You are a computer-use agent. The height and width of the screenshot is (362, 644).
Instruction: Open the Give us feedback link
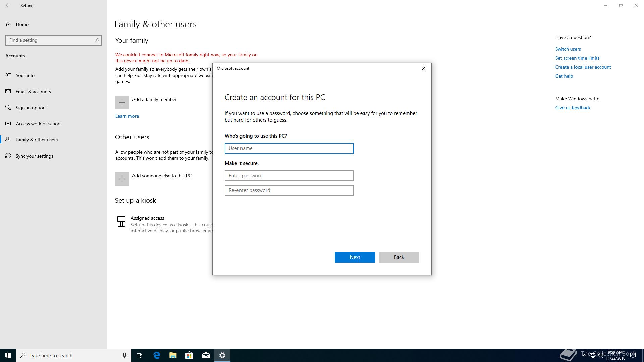coord(573,108)
